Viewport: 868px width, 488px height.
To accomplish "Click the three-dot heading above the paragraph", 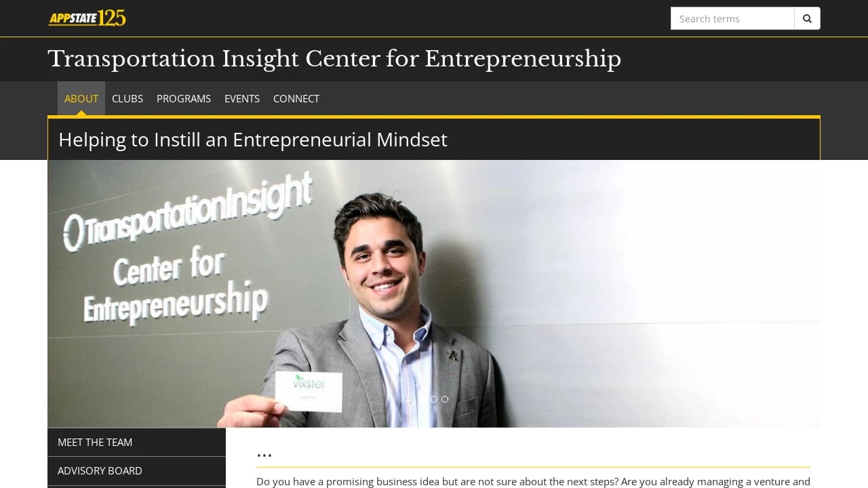I will 264,455.
